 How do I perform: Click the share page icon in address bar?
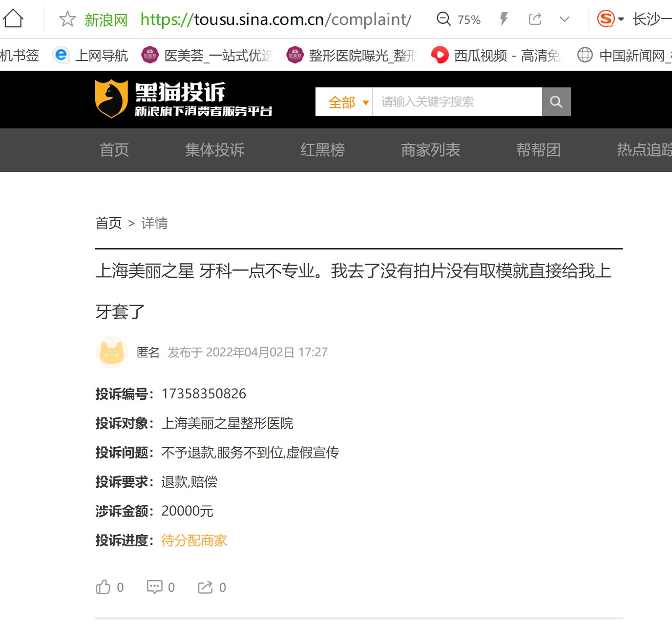point(535,19)
